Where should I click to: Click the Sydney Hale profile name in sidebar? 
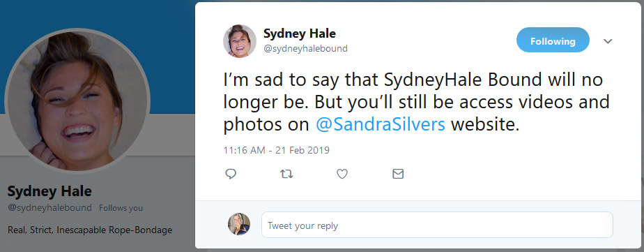pyautogui.click(x=49, y=191)
